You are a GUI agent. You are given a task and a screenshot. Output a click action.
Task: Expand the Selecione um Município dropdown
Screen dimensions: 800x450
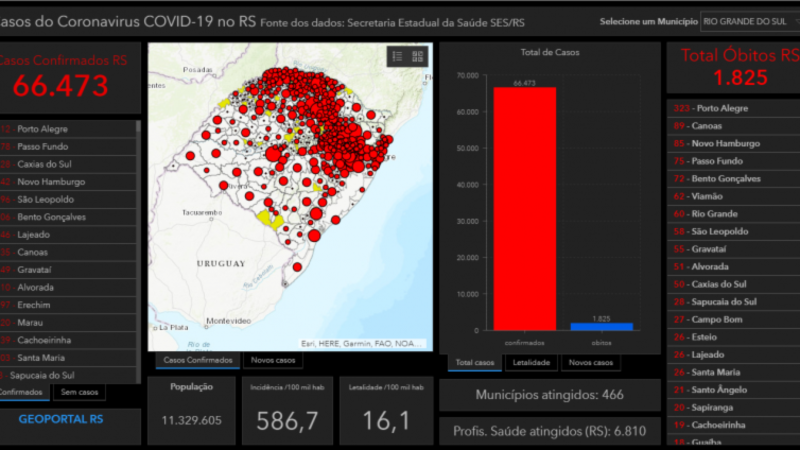click(750, 21)
